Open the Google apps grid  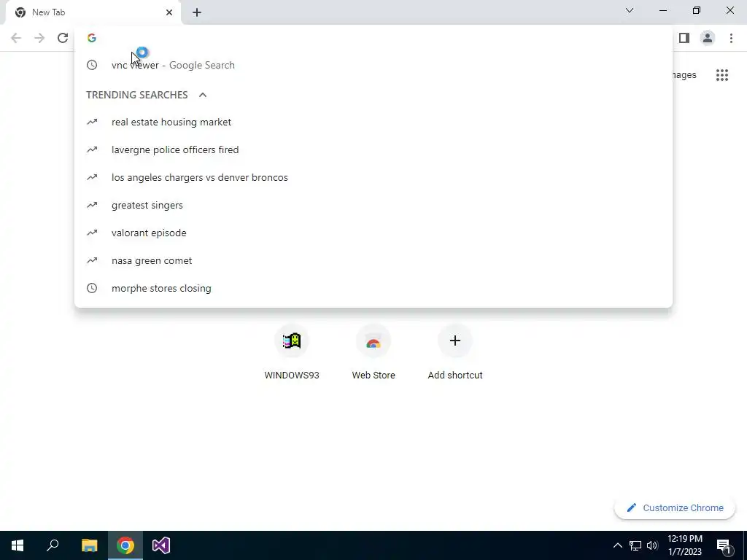(721, 75)
